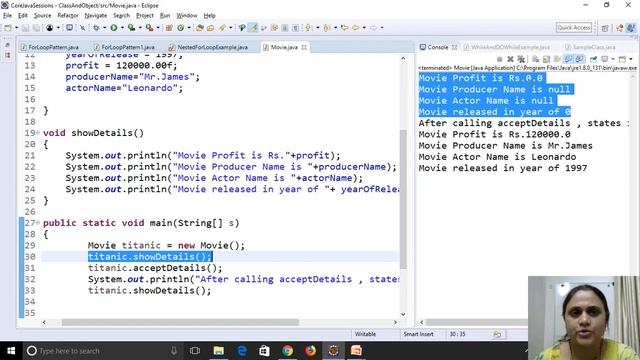The height and width of the screenshot is (360, 640).
Task: Click the Clear Console icon
Action: click(x=536, y=59)
